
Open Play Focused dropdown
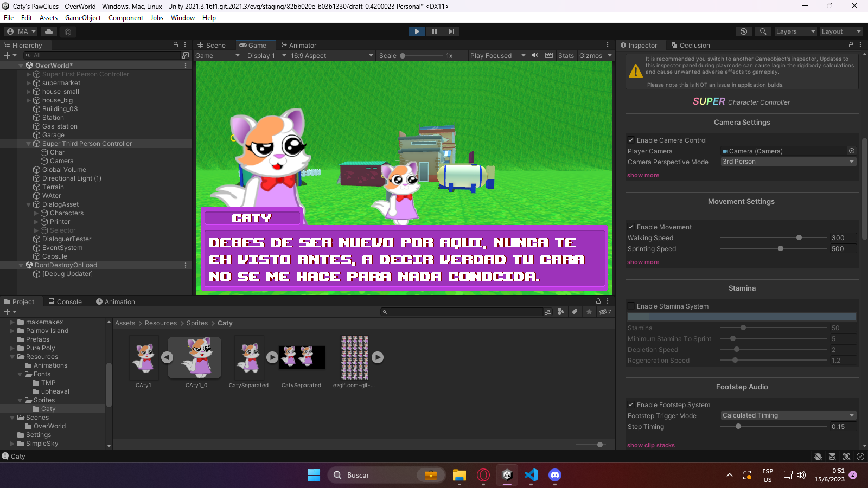[497, 55]
